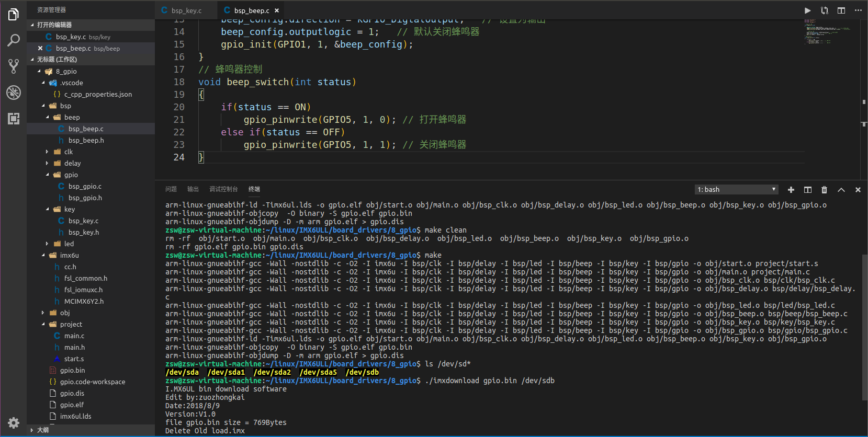Click the editor minimap code overview

[x=831, y=32]
